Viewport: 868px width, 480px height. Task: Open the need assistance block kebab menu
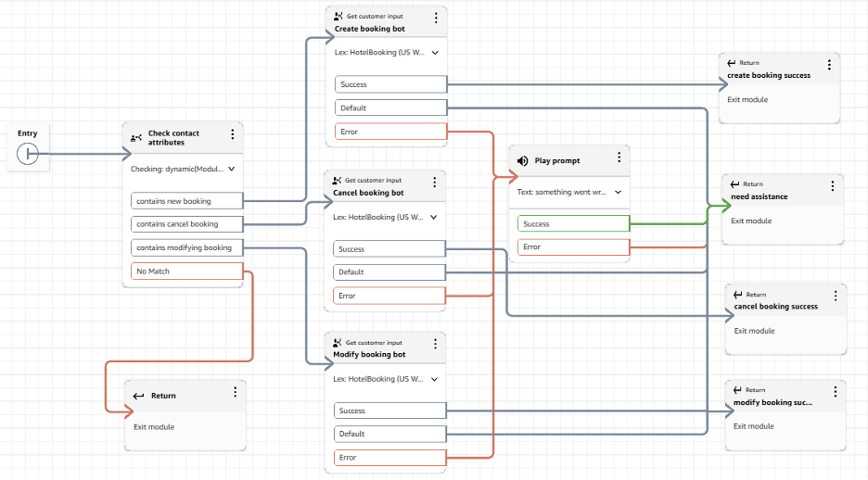832,186
